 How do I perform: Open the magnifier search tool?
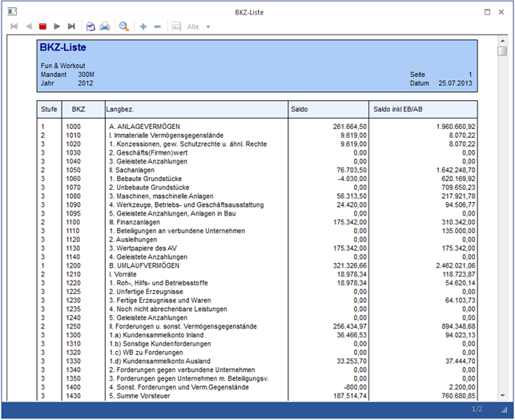click(x=124, y=26)
